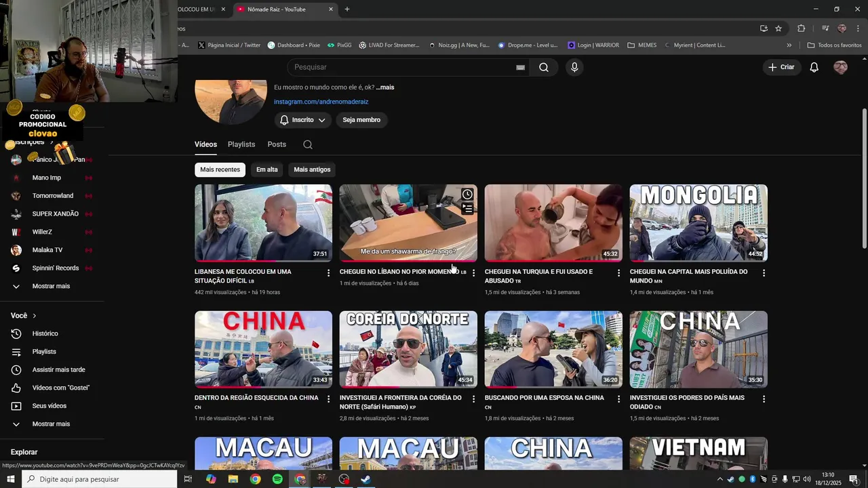Open the on-screen keyboard in search box
The height and width of the screenshot is (488, 868).
tap(520, 67)
